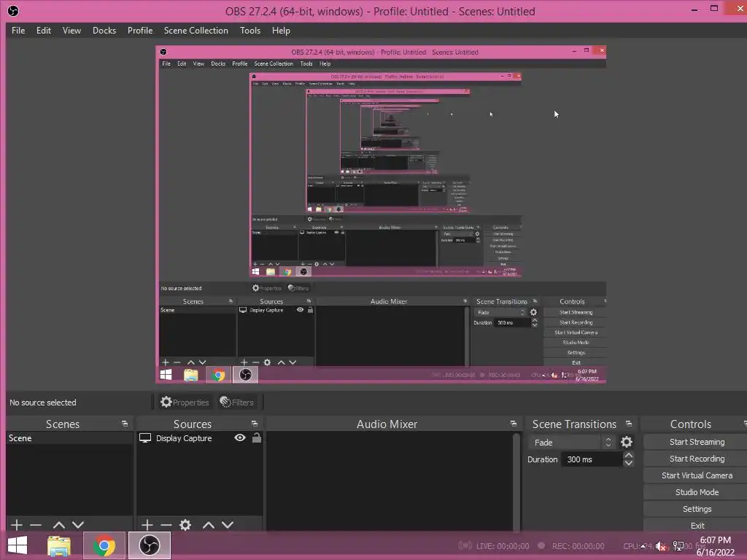This screenshot has height=560, width=747.
Task: Click the "No source selected" label
Action: tap(43, 402)
